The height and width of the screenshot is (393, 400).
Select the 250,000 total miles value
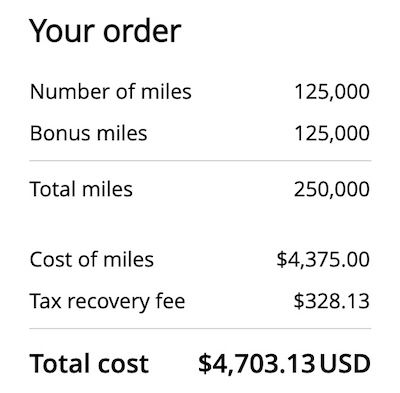[x=332, y=189]
